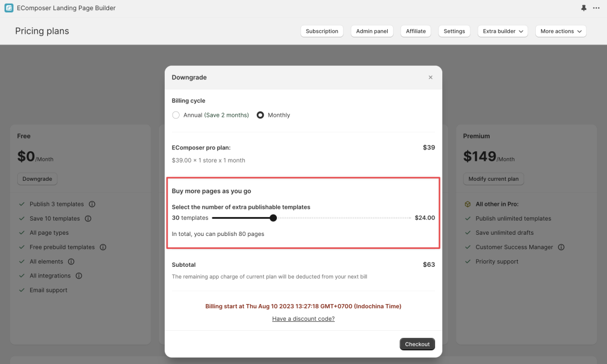Image resolution: width=607 pixels, height=364 pixels.
Task: Select the Annual billing cycle
Action: [x=175, y=115]
